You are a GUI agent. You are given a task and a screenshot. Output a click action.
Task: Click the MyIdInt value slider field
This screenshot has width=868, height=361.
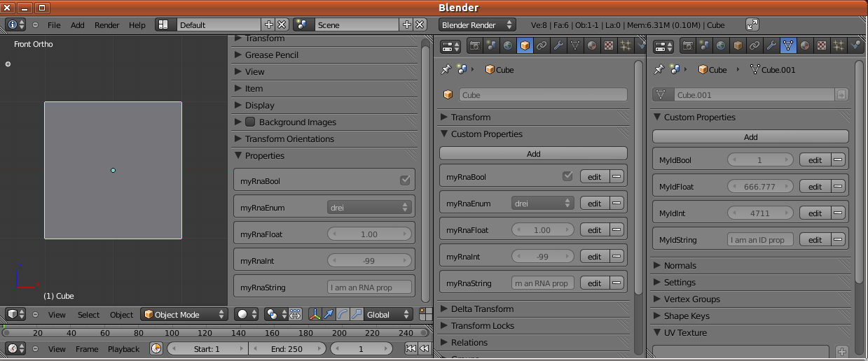[x=760, y=213]
